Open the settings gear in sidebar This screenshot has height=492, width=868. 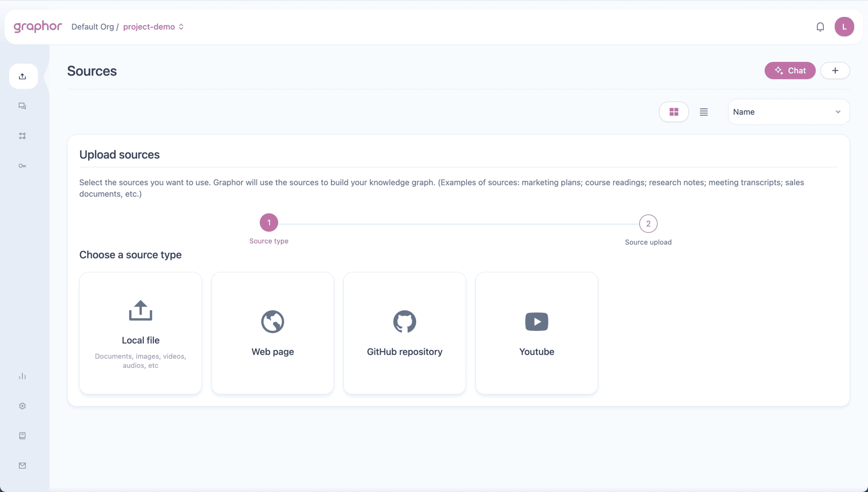22,406
